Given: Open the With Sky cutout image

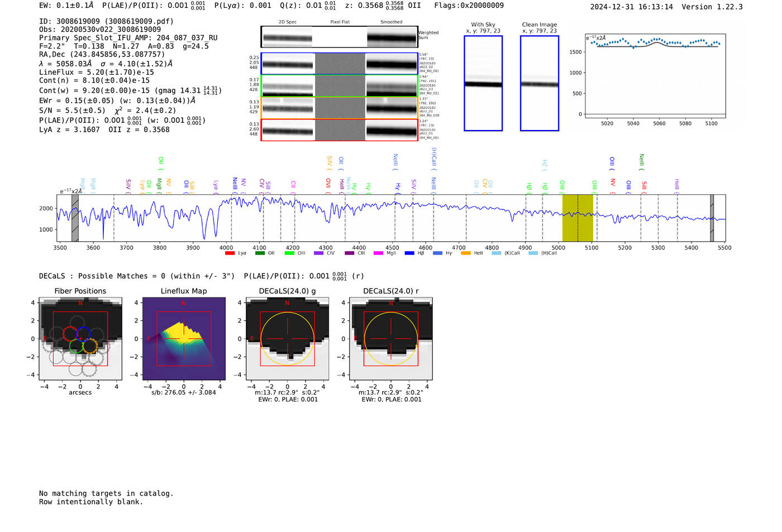Looking at the screenshot, I should (x=483, y=83).
